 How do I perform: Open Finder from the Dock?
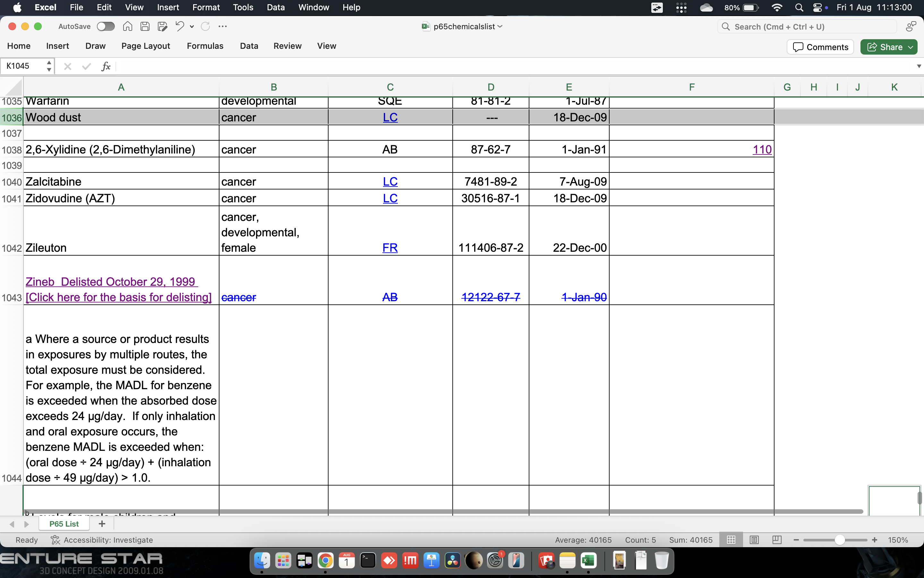pyautogui.click(x=262, y=561)
